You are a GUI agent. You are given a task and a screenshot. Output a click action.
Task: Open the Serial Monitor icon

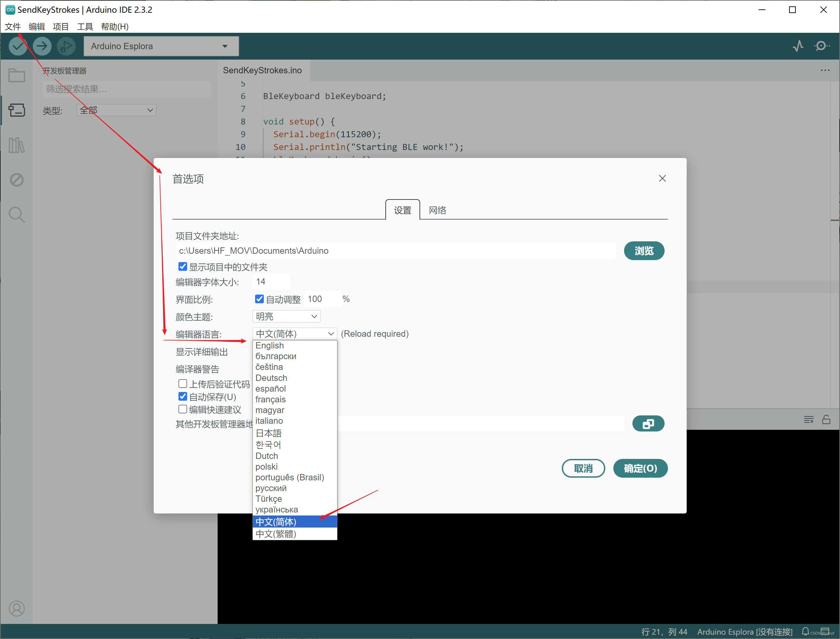click(822, 46)
